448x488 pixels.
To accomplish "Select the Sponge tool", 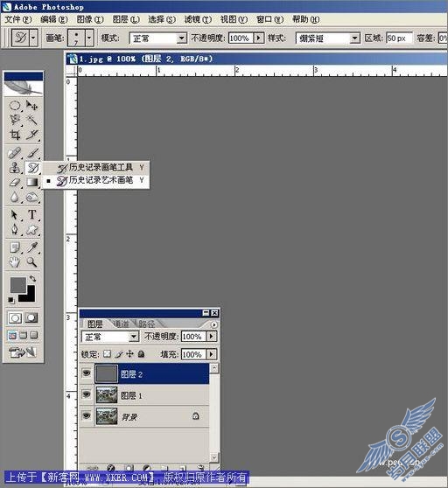I will [x=31, y=197].
